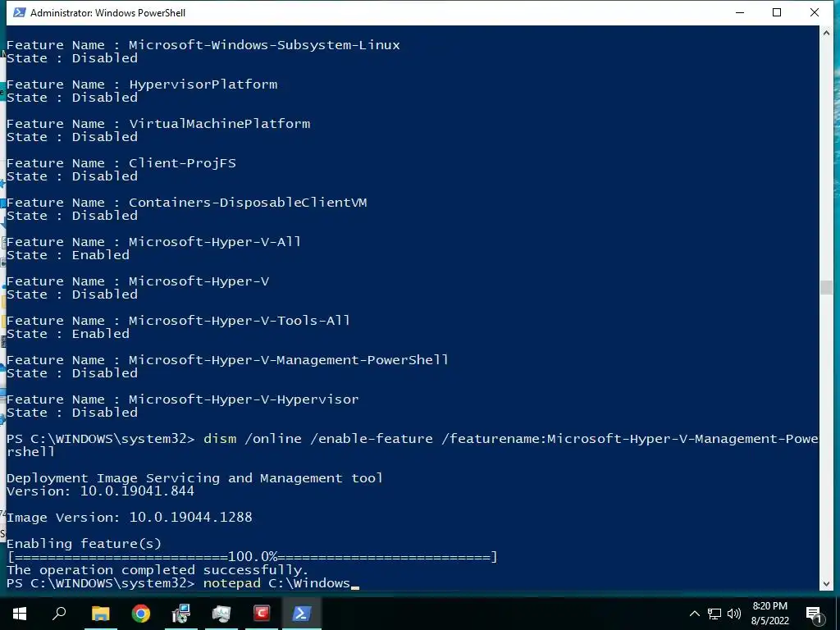Click the Microsoft-Hyper-V-All feature name
Image resolution: width=840 pixels, height=630 pixels.
pyautogui.click(x=215, y=242)
